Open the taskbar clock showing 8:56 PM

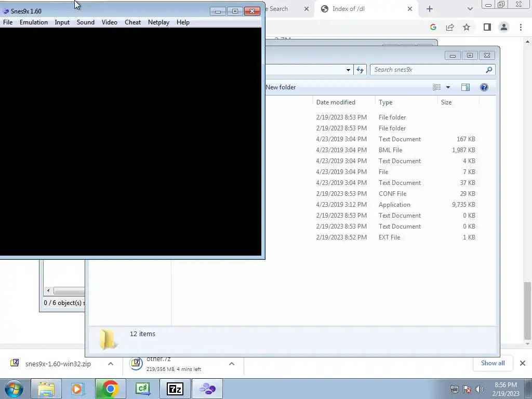[x=506, y=389]
